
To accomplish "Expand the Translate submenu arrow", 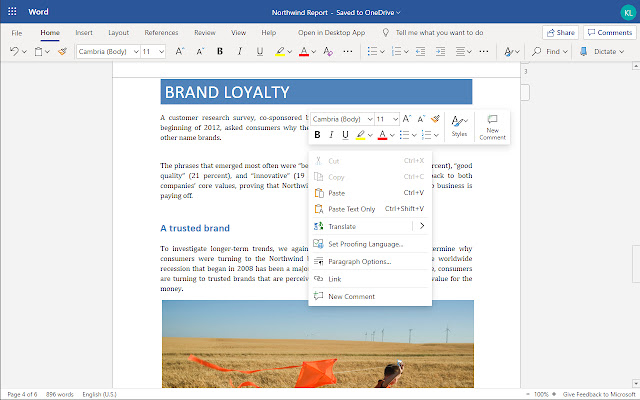I will point(422,226).
